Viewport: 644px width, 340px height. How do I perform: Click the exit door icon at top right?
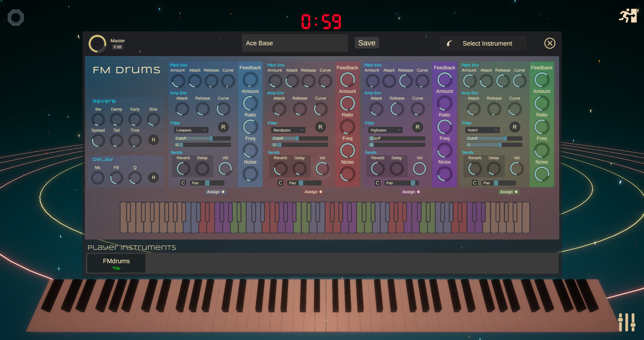point(629,16)
